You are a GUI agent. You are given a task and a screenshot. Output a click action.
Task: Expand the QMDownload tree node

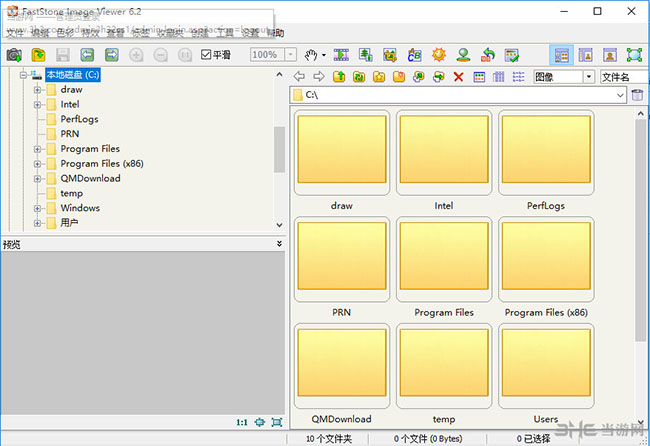pos(37,179)
